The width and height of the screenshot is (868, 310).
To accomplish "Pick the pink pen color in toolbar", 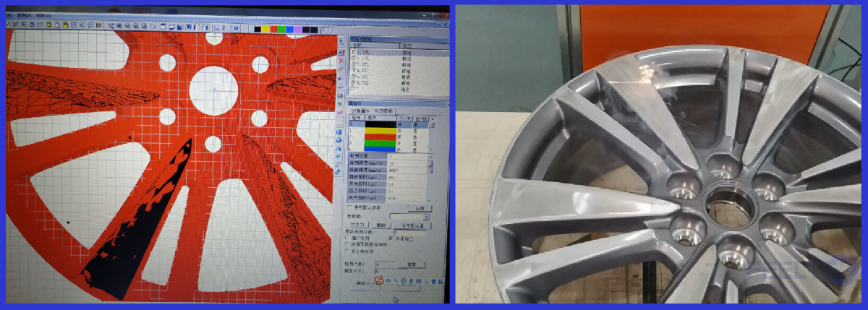I will coord(298,29).
